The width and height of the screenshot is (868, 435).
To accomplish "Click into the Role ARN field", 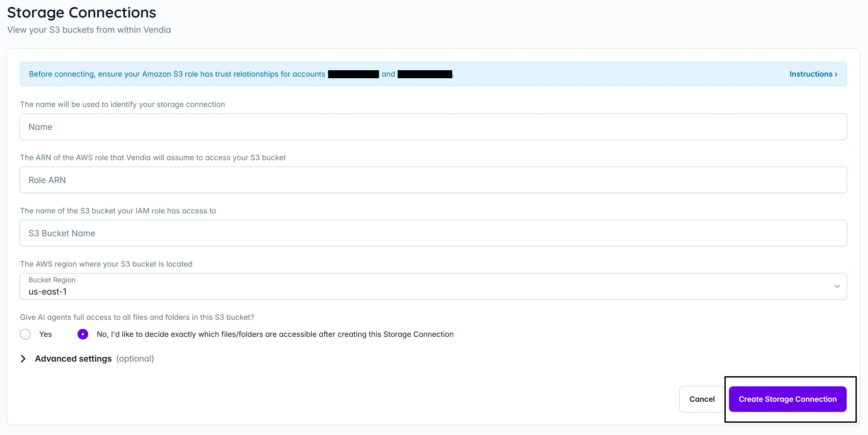I will coord(433,180).
